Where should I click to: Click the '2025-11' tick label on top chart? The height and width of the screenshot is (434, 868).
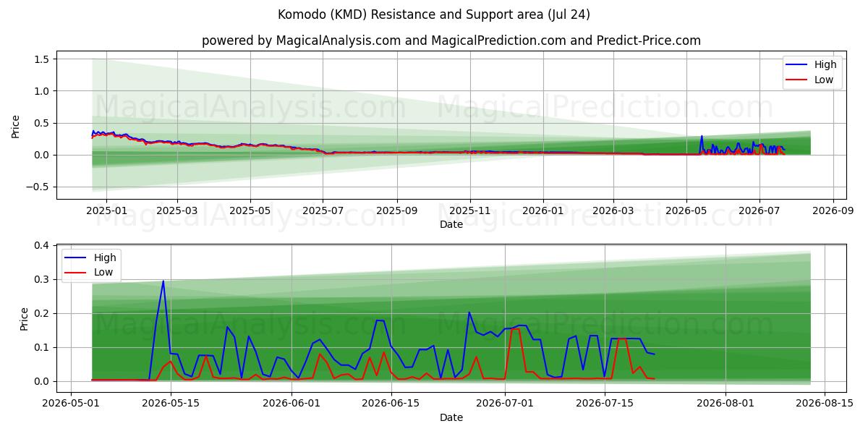[470, 210]
